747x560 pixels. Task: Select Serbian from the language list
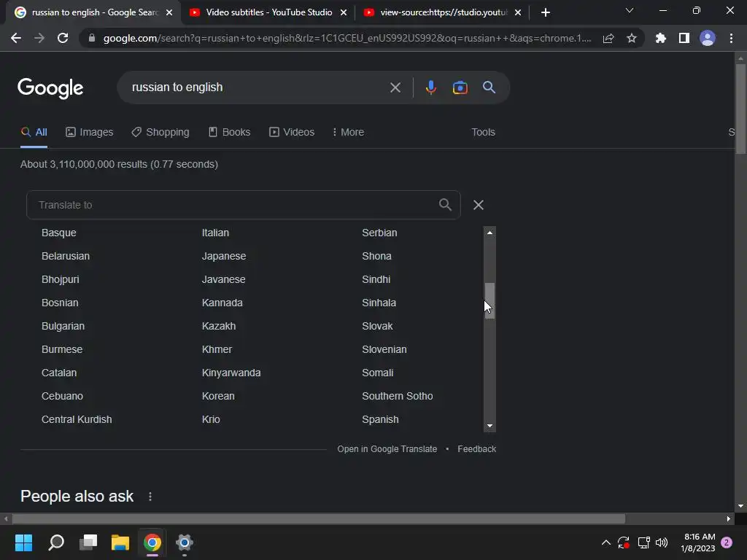[379, 233]
